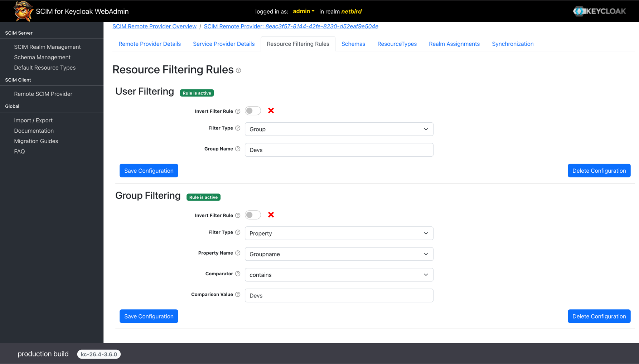Delete the Group Filtering configuration
This screenshot has width=639, height=364.
tap(599, 316)
